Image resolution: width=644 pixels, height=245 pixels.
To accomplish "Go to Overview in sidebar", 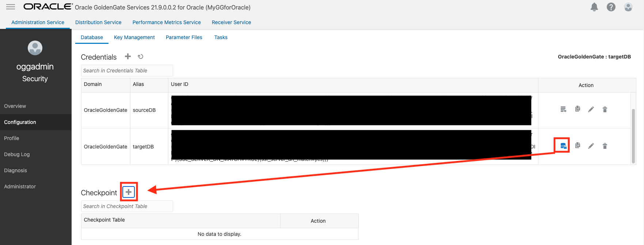I will coord(36,106).
